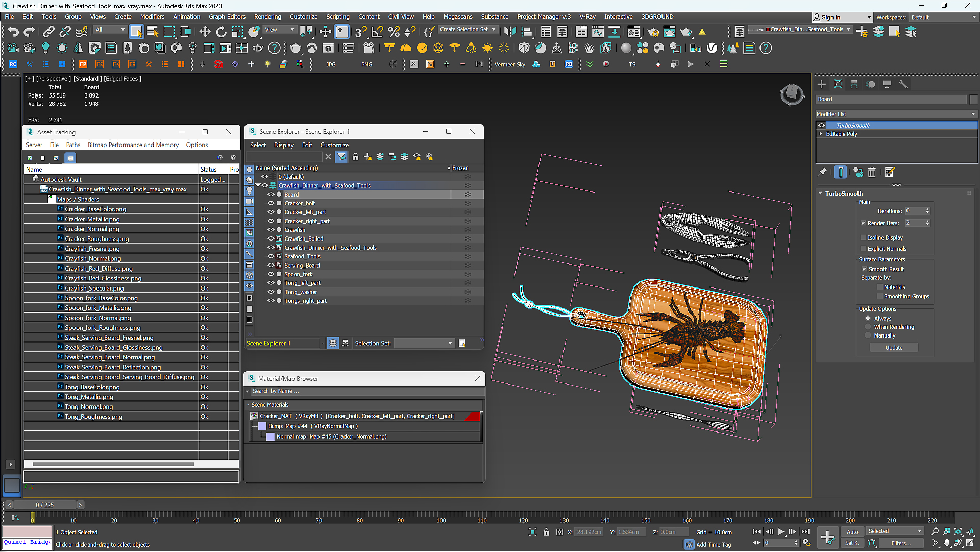The width and height of the screenshot is (980, 552).
Task: Hide the Crawfish_Boiled object eye icon
Action: [271, 239]
